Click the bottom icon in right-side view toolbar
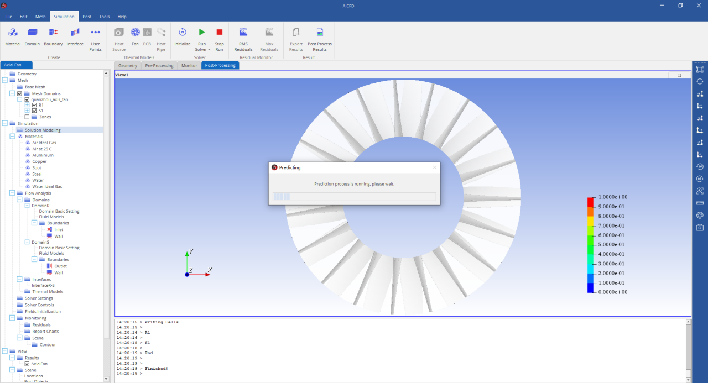Screen dimensions: 709x384 pos(700,228)
